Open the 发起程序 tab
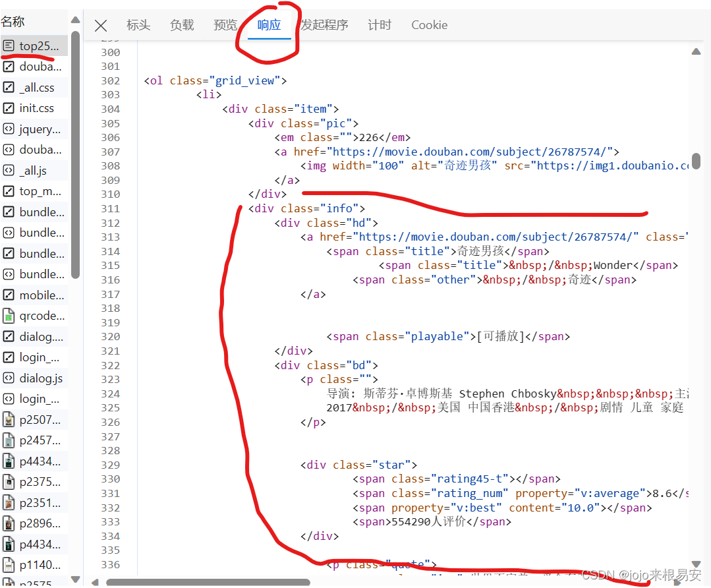The height and width of the screenshot is (588, 711). coord(324,25)
